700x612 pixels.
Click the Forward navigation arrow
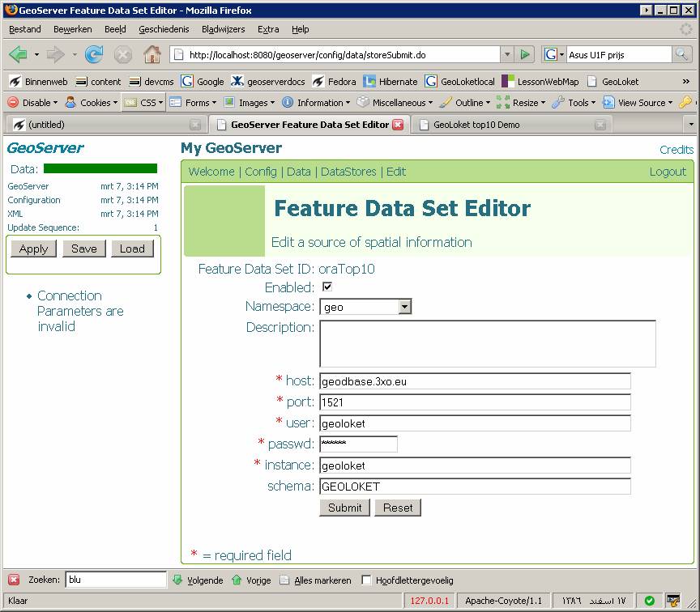56,55
